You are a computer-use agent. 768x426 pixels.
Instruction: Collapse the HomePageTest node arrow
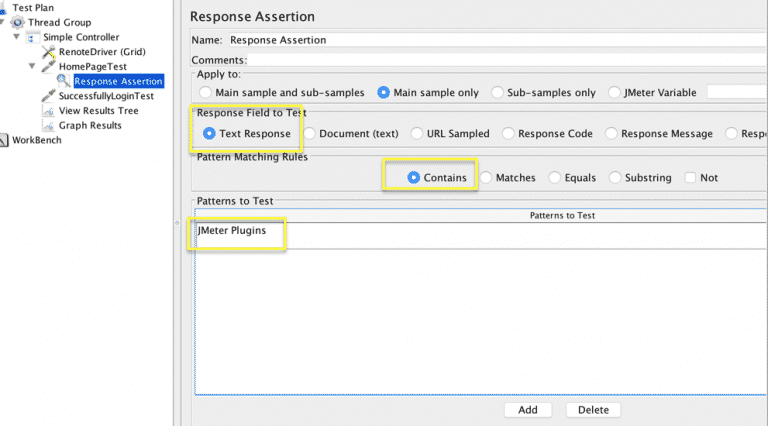click(x=32, y=66)
